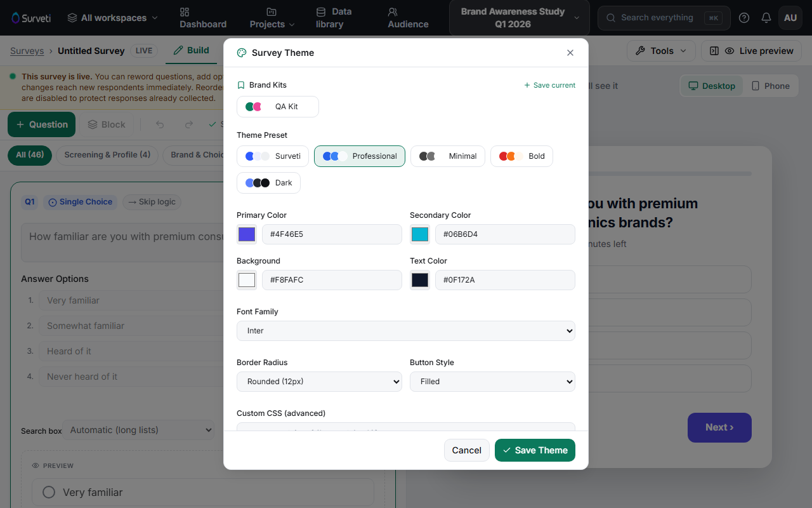The image size is (812, 508).
Task: Click Save Theme button
Action: click(535, 450)
